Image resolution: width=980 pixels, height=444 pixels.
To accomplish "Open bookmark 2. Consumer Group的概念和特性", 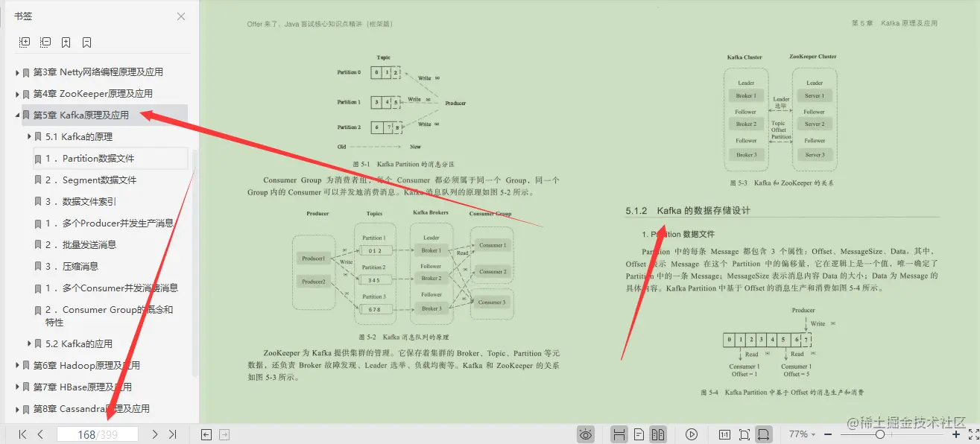I will click(x=110, y=316).
